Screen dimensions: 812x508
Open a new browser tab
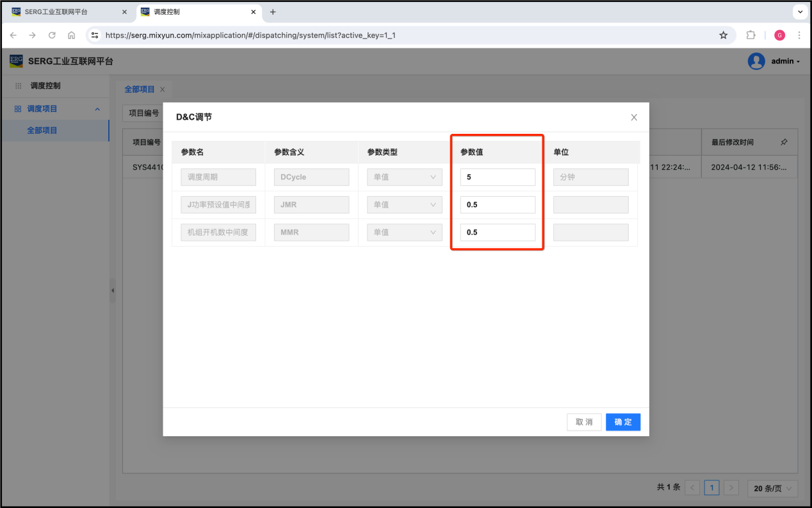click(273, 12)
